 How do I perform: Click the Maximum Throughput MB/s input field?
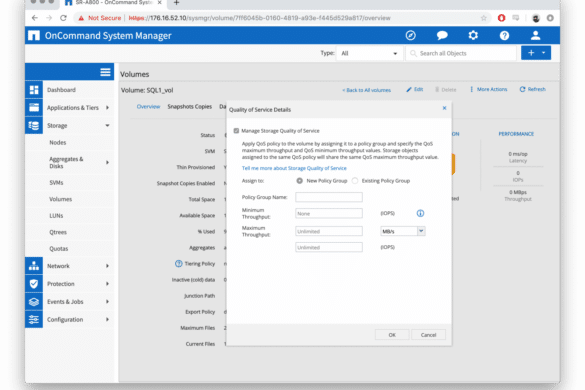(329, 231)
